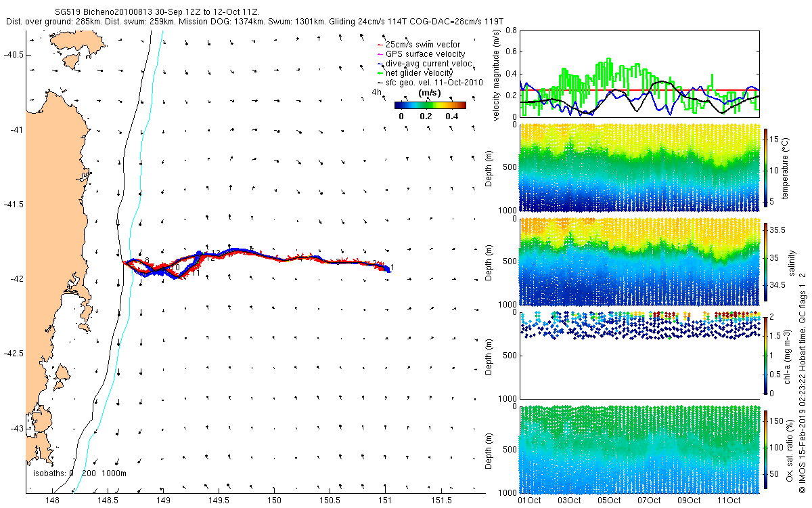This screenshot has height=508, width=812.
Task: Click inside the chl-a depth section plot
Action: [639, 356]
